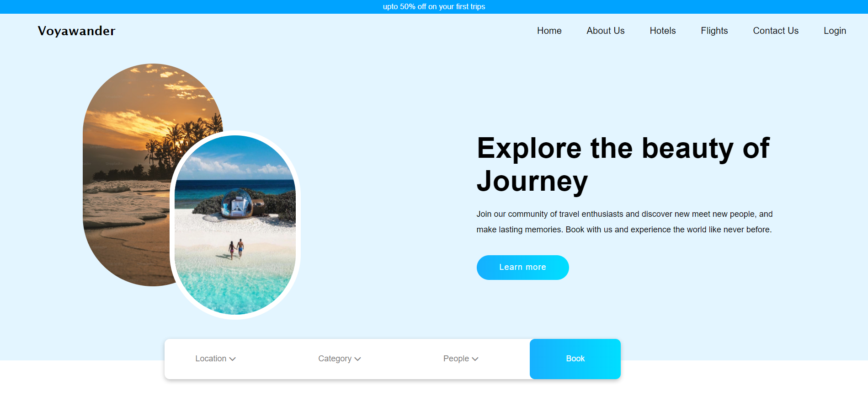Click the Book button
The width and height of the screenshot is (868, 397).
(575, 359)
